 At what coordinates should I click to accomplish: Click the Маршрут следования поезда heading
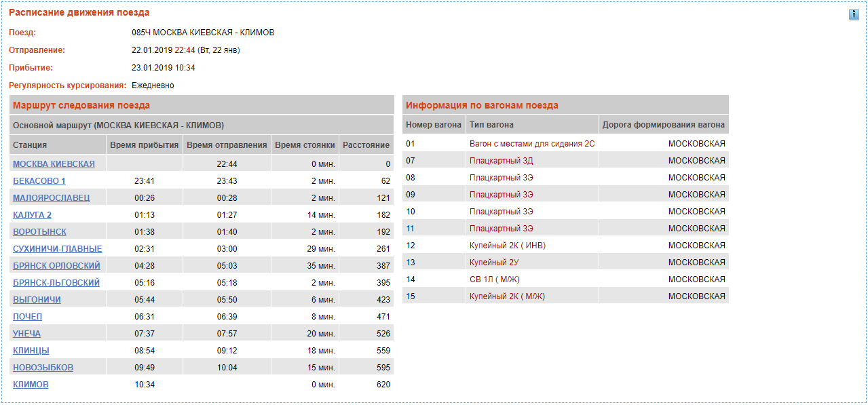81,105
